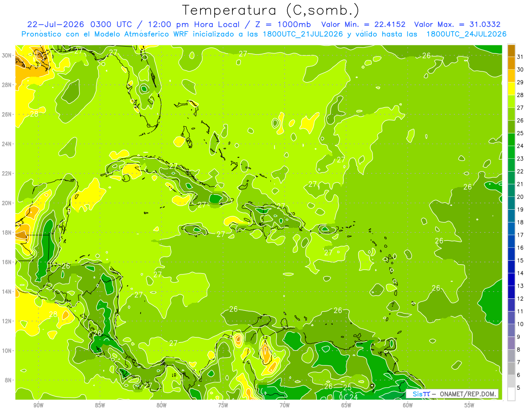Click the 20N latitude axis label

click(x=7, y=203)
